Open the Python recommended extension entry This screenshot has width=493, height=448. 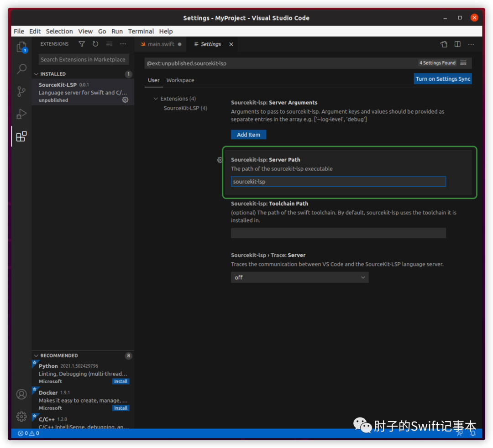click(83, 374)
